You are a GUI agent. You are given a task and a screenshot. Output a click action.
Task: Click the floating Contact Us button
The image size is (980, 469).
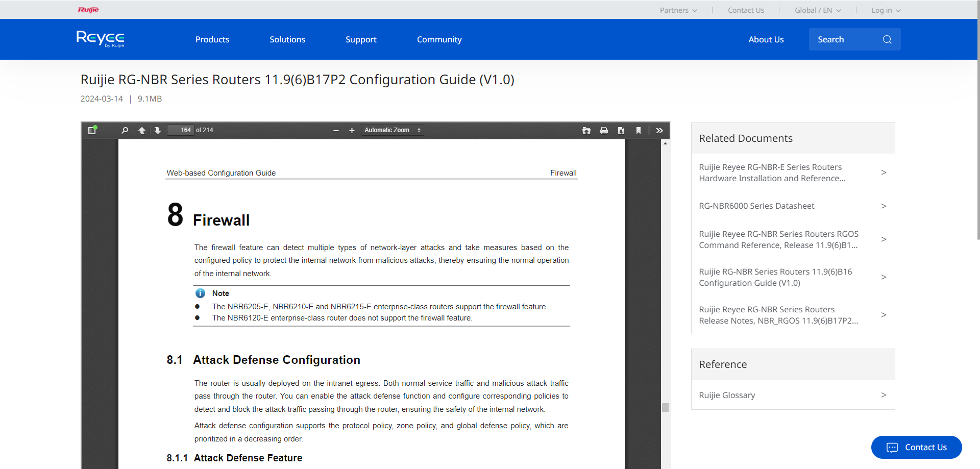click(x=917, y=448)
